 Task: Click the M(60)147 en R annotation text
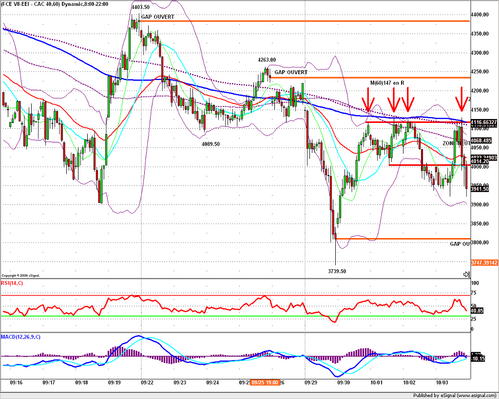tap(387, 83)
